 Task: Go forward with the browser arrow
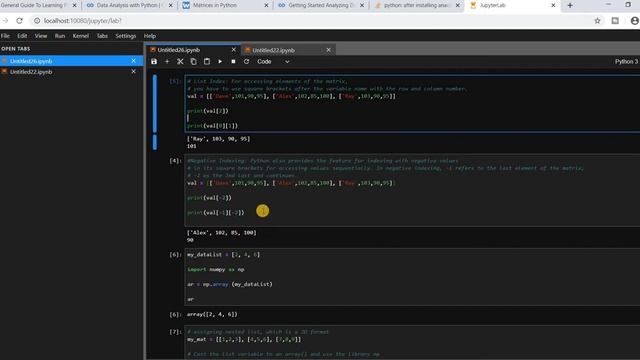pyautogui.click(x=5, y=21)
